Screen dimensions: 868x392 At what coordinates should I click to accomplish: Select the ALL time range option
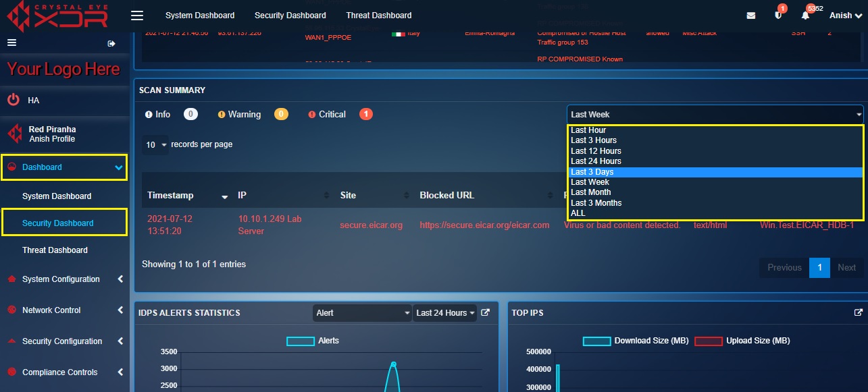coord(715,213)
